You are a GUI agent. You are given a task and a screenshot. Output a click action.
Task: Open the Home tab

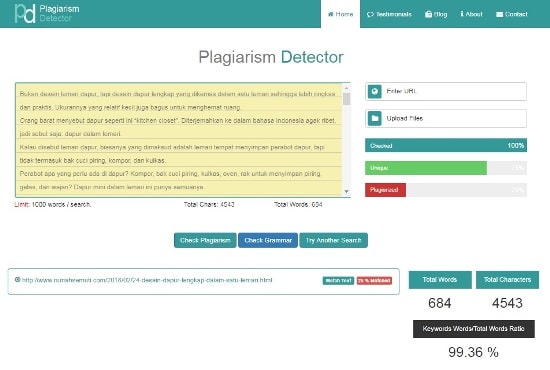tap(340, 14)
